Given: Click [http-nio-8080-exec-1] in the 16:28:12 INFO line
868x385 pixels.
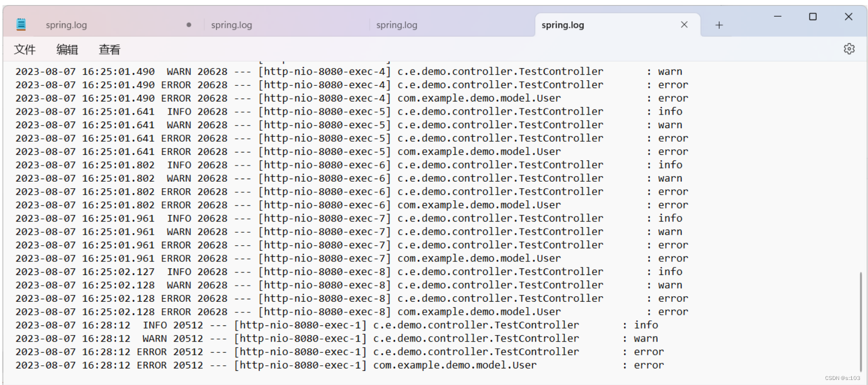Looking at the screenshot, I should (x=300, y=325).
